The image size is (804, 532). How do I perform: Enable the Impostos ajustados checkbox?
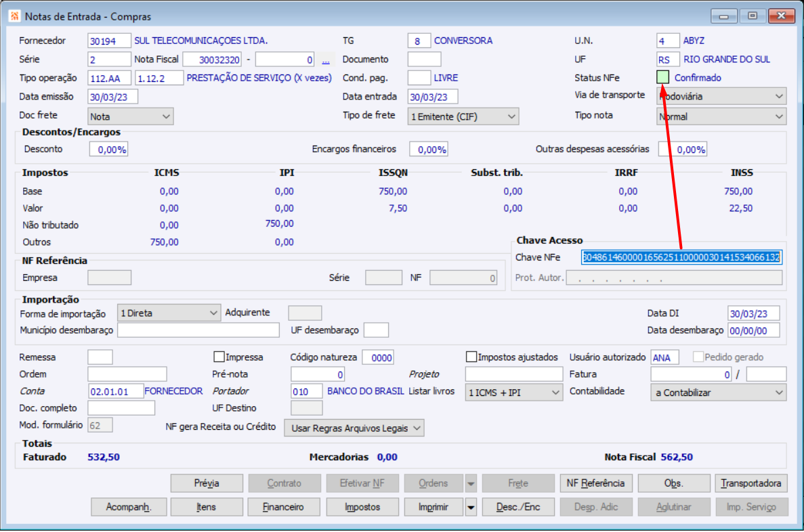click(471, 357)
